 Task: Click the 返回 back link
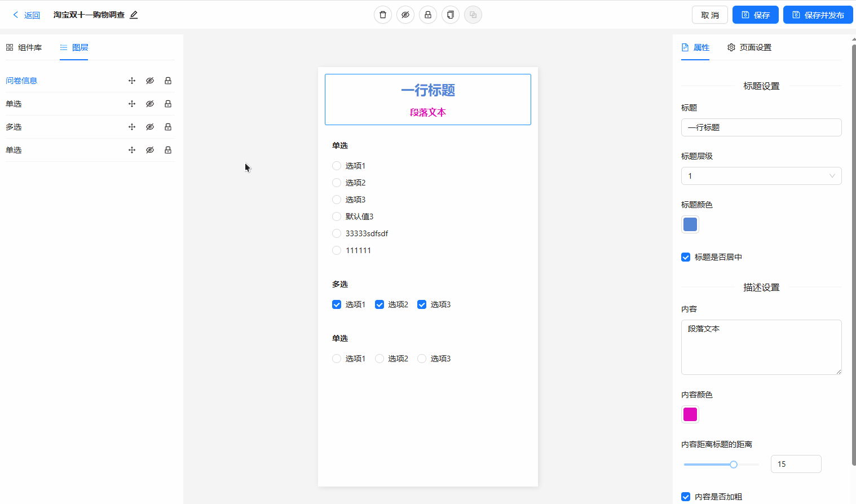pyautogui.click(x=27, y=15)
